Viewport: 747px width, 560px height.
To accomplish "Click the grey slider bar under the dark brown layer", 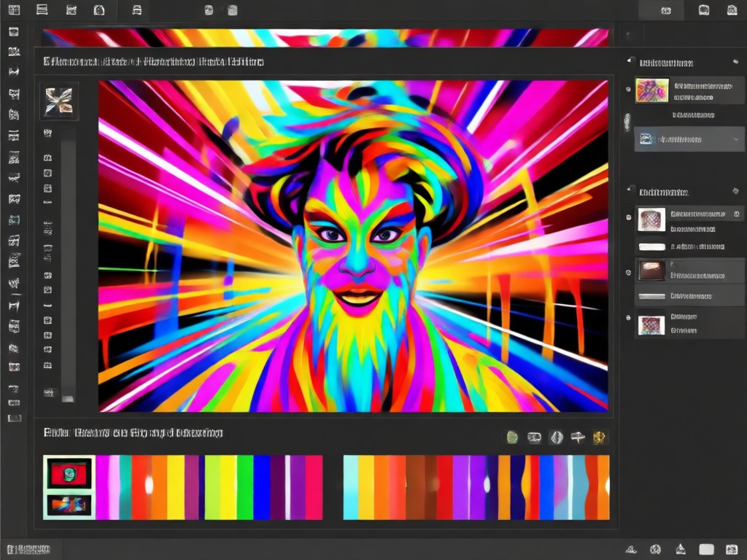I will click(x=651, y=296).
